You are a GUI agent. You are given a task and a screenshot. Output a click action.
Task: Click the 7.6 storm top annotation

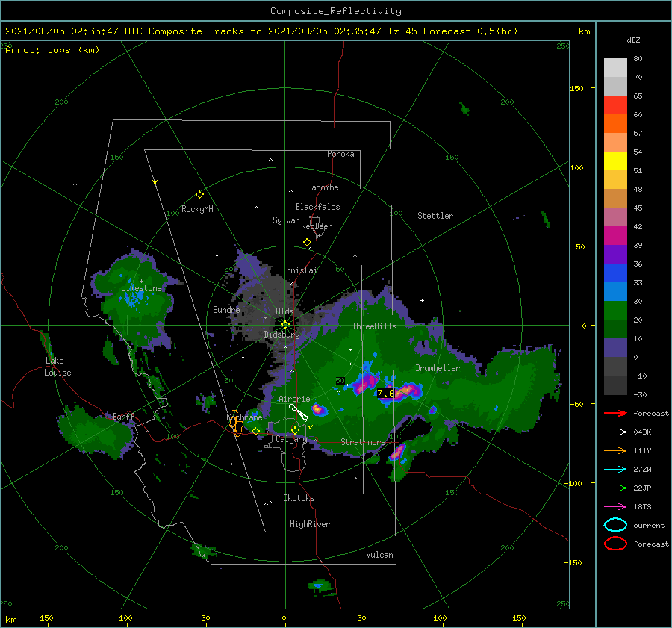pyautogui.click(x=386, y=393)
